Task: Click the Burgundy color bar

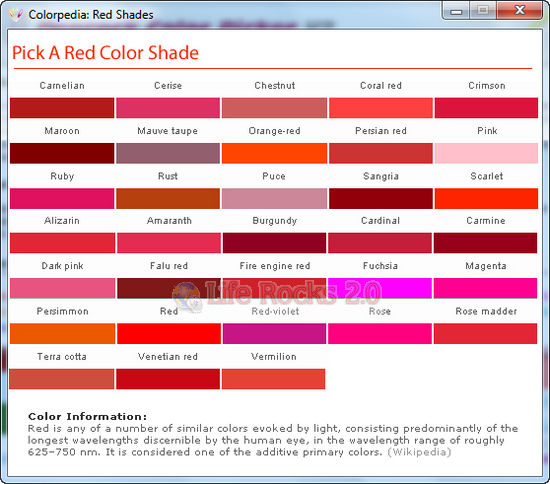Action: tap(275, 243)
